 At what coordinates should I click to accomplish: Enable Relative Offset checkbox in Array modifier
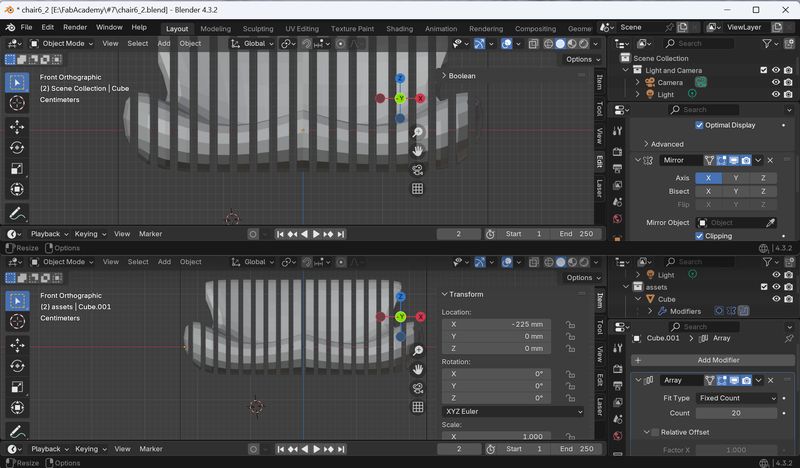(656, 432)
